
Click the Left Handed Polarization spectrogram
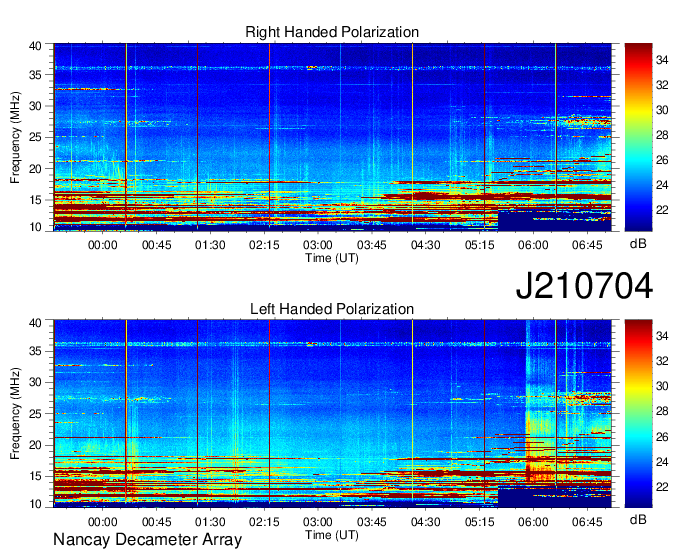[x=332, y=414]
